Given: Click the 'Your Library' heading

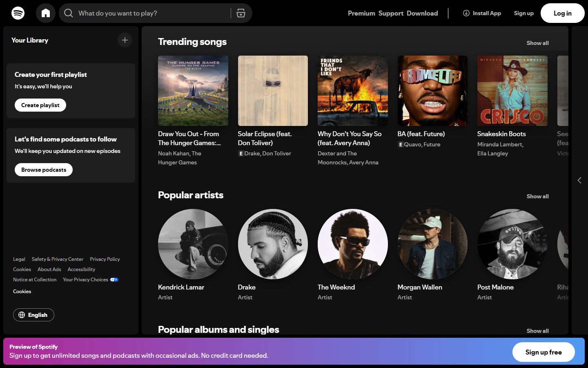Looking at the screenshot, I should pyautogui.click(x=30, y=40).
